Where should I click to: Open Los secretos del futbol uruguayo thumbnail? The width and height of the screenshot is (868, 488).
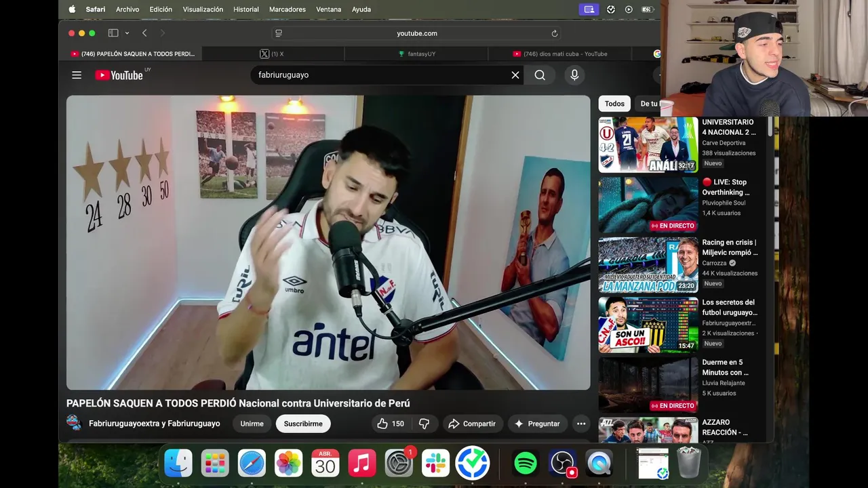tap(648, 325)
